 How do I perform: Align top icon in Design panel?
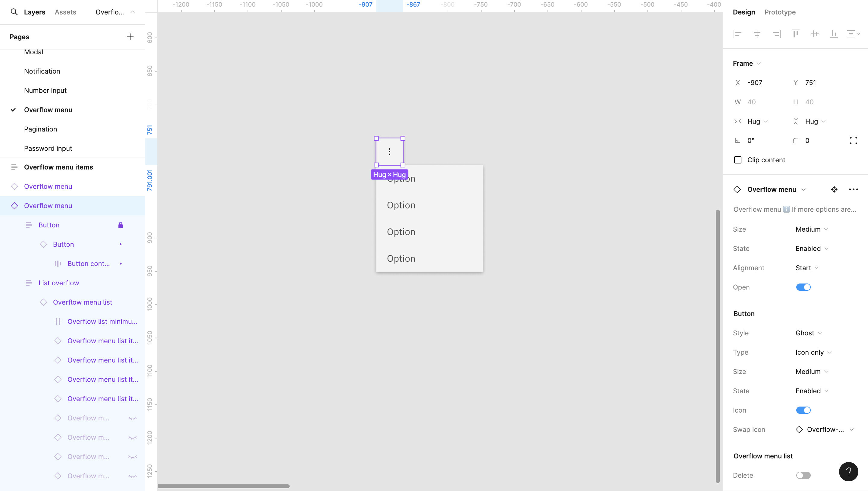[x=796, y=34]
